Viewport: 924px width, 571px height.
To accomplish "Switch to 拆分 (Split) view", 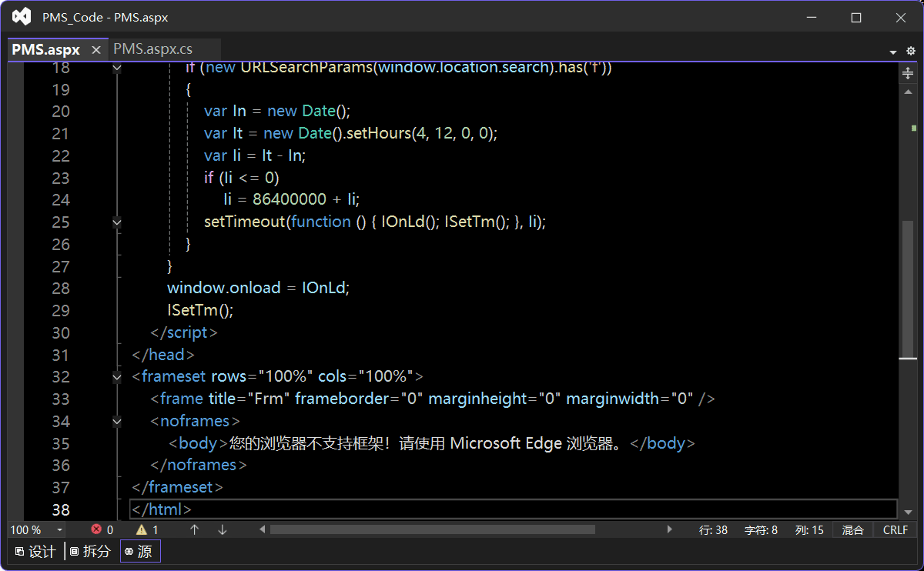I will tap(90, 551).
